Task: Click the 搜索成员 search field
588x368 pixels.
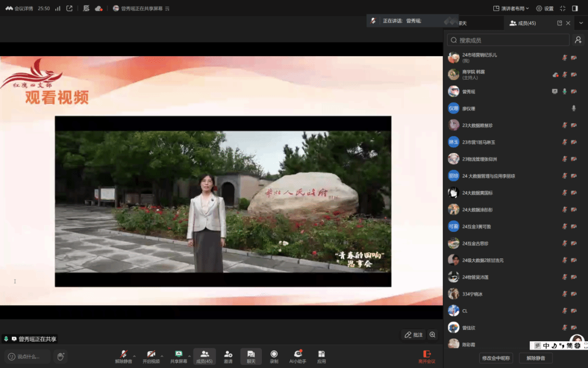Action: [507, 40]
